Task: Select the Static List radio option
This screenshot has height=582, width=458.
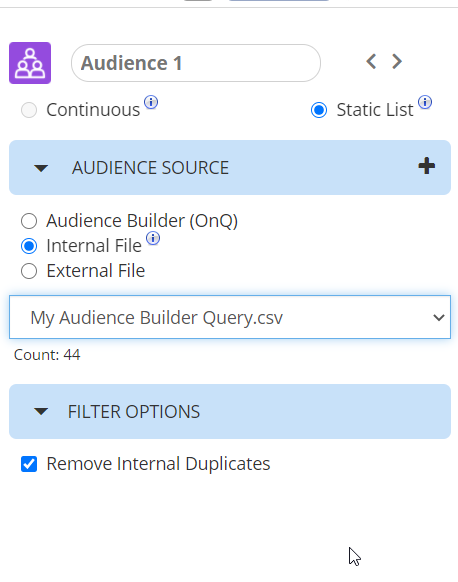Action: [319, 110]
